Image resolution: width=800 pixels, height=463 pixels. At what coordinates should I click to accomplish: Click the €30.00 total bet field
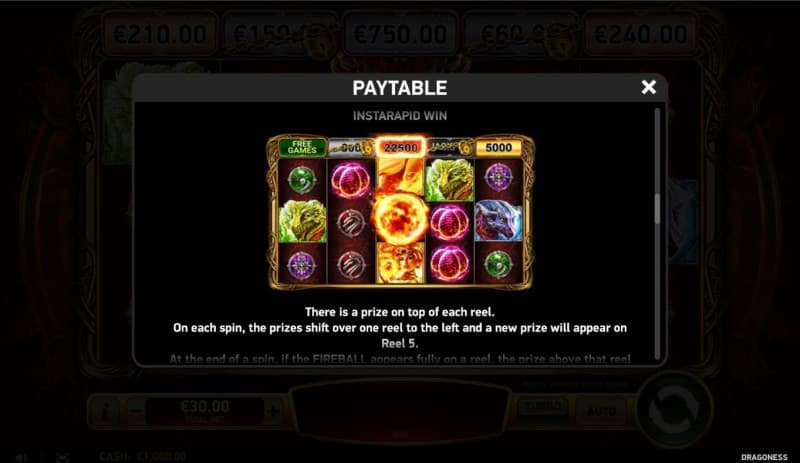205,411
